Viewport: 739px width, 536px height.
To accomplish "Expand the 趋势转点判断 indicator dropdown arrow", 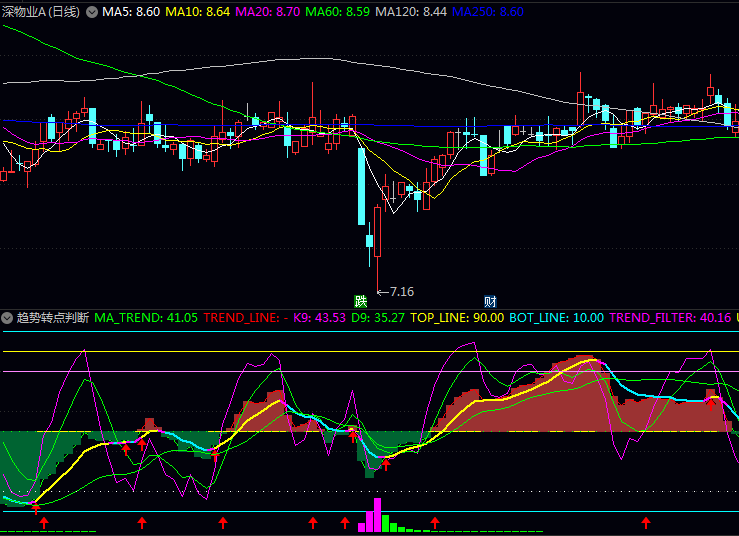I will point(7,318).
